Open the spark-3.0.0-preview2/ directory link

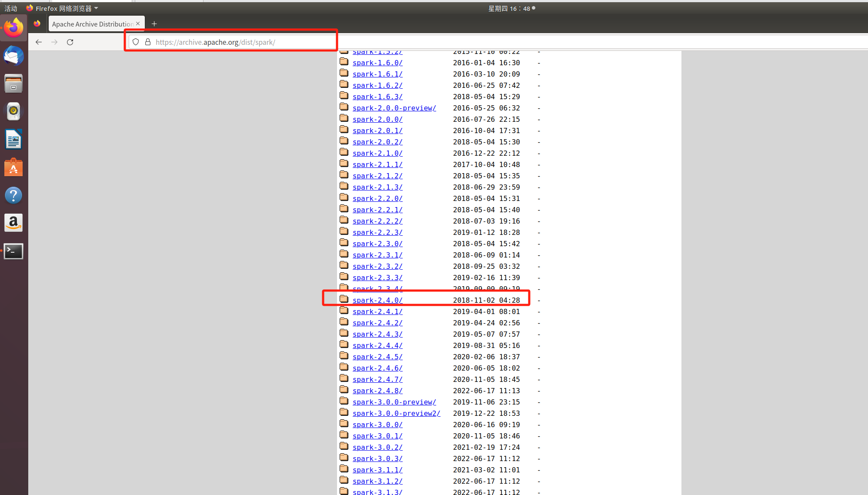click(x=396, y=413)
